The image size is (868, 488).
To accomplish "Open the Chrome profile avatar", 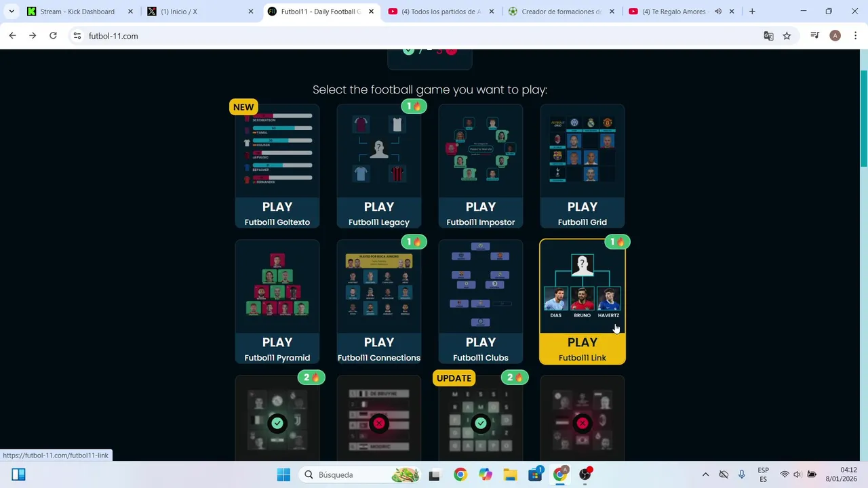I will (835, 36).
